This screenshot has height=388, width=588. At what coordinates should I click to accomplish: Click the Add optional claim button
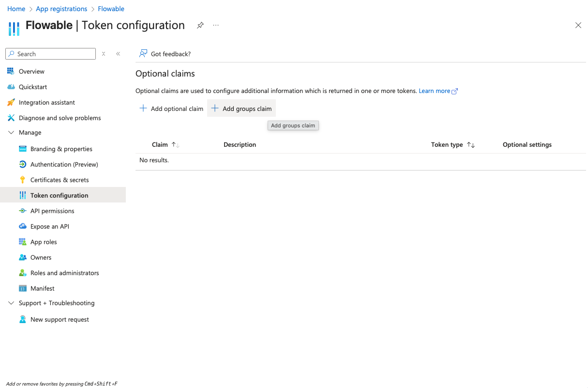click(171, 109)
